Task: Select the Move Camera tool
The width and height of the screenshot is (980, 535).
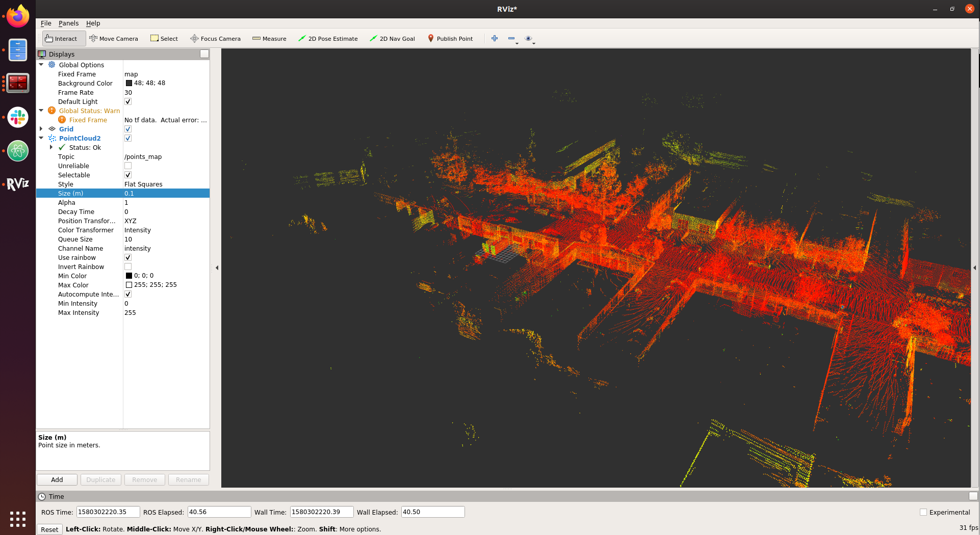Action: click(113, 39)
